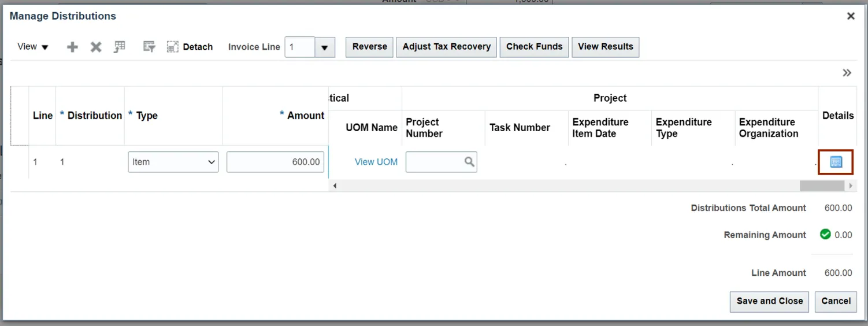The height and width of the screenshot is (326, 868).
Task: Click the Line column header
Action: click(x=43, y=116)
